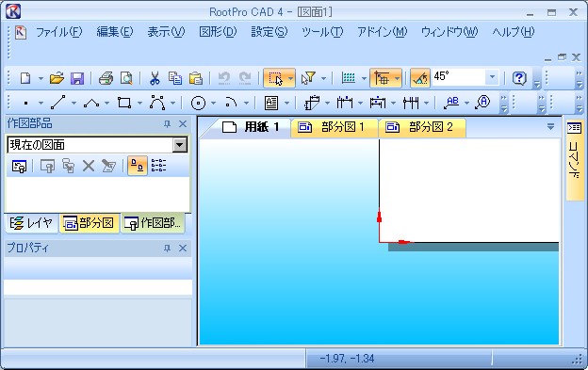This screenshot has height=370, width=588.
Task: Select the circle drawing tool
Action: click(x=198, y=103)
